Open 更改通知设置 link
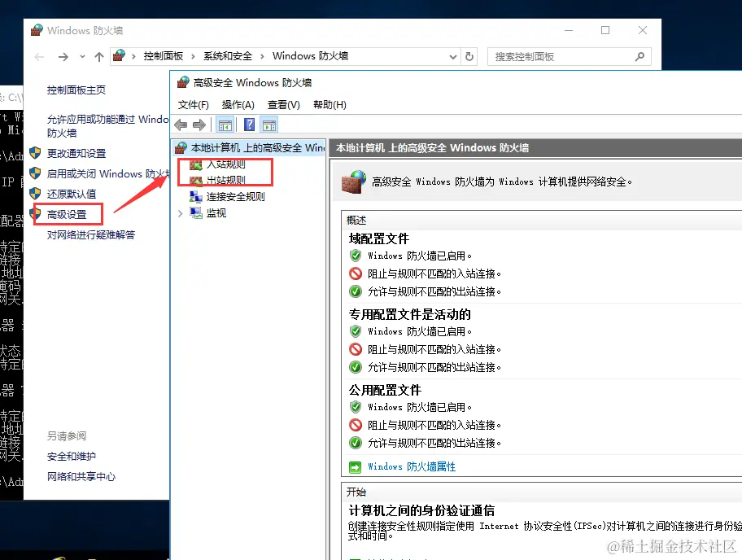This screenshot has width=742, height=560. [x=76, y=153]
